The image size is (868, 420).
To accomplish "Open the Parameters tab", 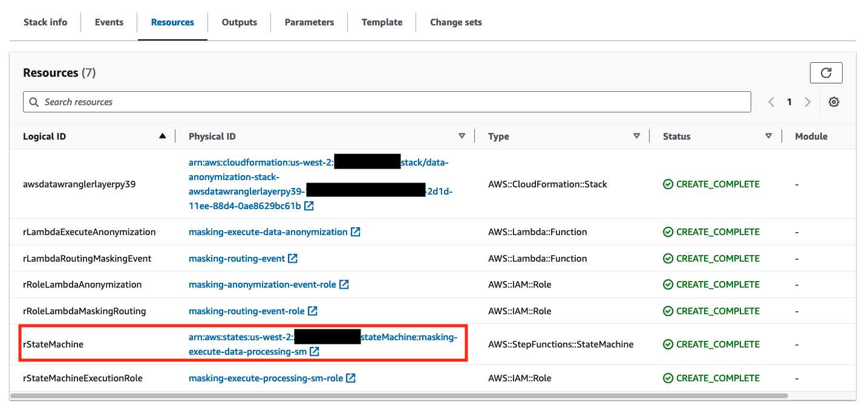I will pyautogui.click(x=309, y=22).
